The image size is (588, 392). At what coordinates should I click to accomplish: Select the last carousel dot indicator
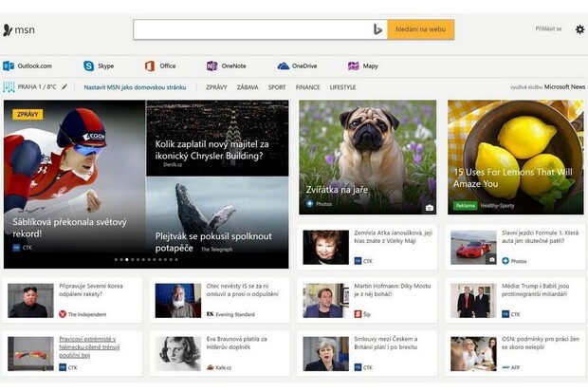(x=176, y=259)
